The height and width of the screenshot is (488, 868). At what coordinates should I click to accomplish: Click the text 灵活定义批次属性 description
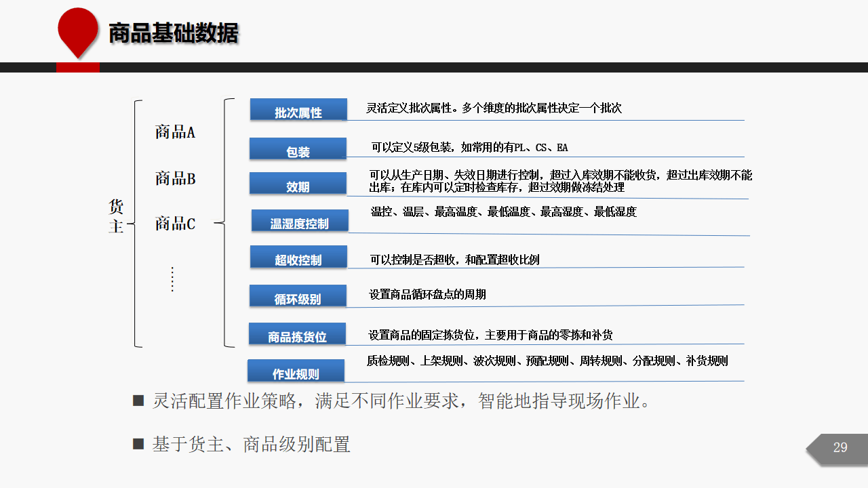[494, 108]
